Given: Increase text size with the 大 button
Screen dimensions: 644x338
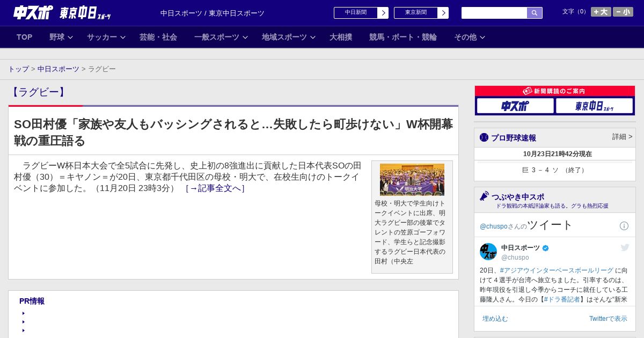Looking at the screenshot, I should click(601, 12).
